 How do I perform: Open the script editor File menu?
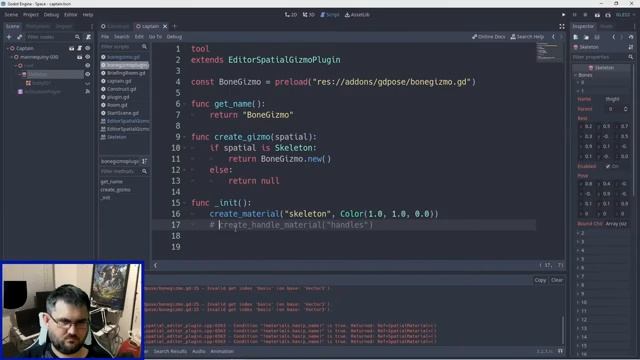(105, 37)
